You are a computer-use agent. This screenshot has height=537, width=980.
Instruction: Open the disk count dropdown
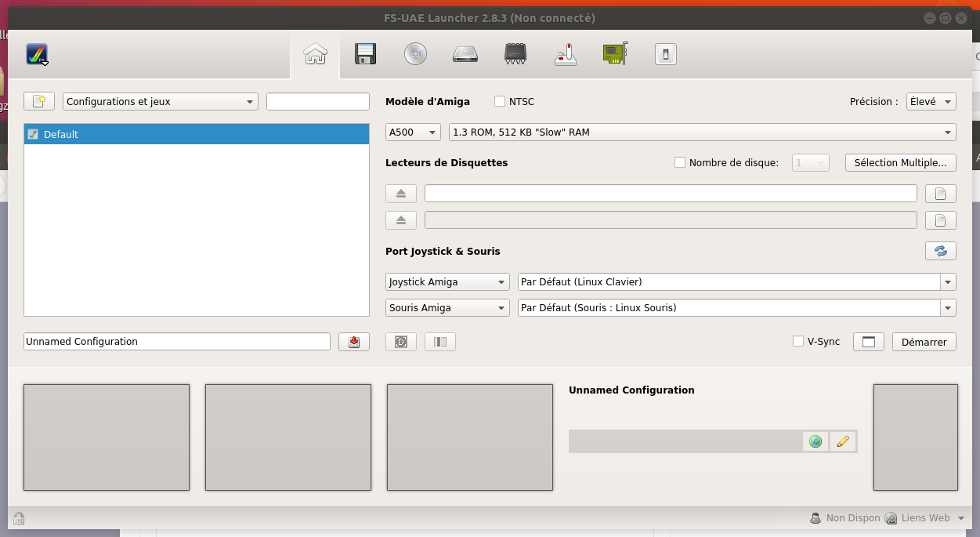point(811,163)
